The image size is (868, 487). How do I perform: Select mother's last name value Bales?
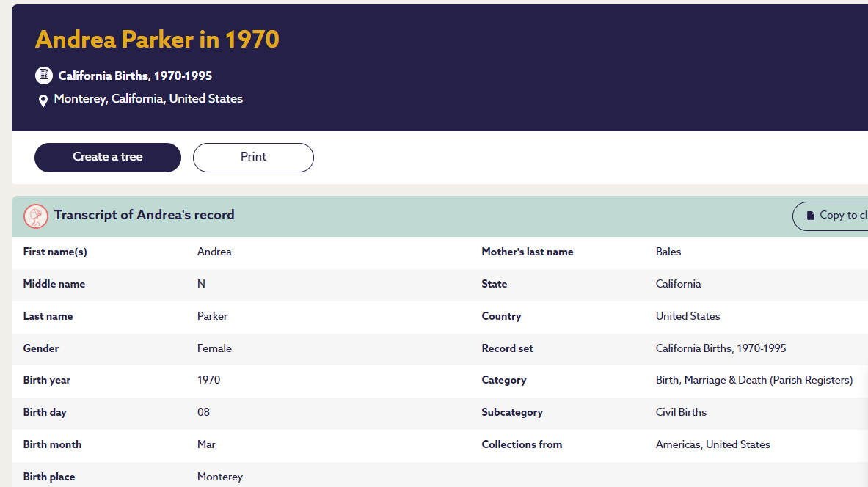coord(668,252)
